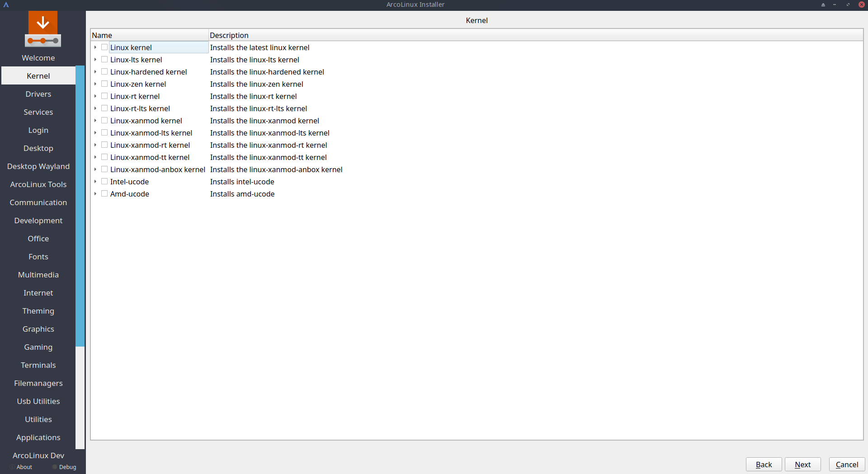
Task: Expand the Amd-ucode row
Action: (x=95, y=194)
